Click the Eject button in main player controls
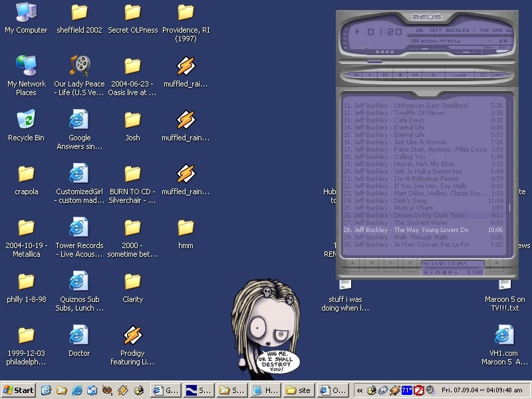 (x=433, y=74)
